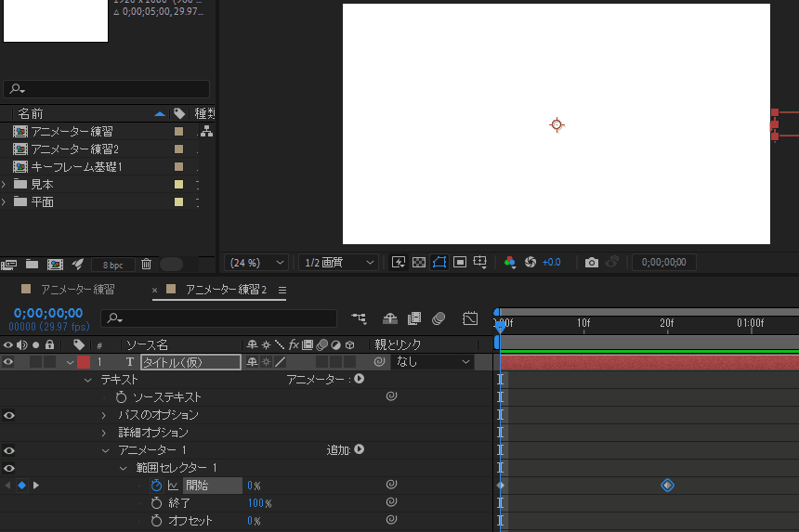Toggle transparency grid in viewer
Viewport: 799px width, 532px height.
click(419, 262)
